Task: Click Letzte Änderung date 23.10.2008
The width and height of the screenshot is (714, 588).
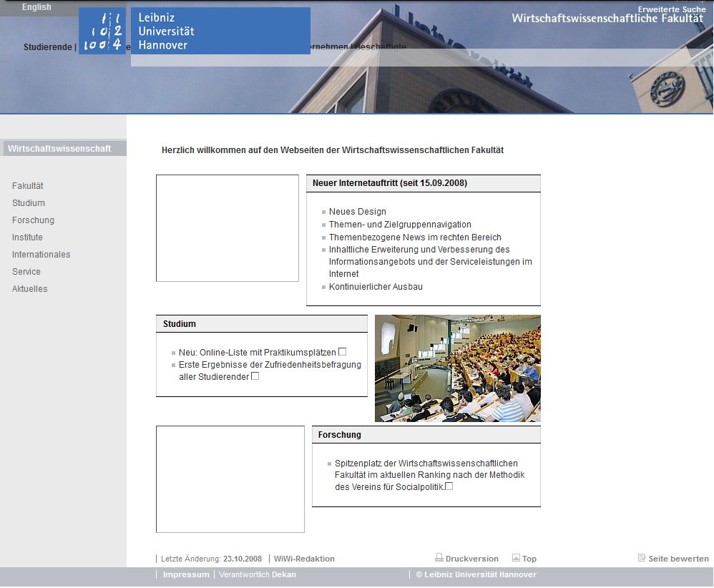Action: coord(243,559)
